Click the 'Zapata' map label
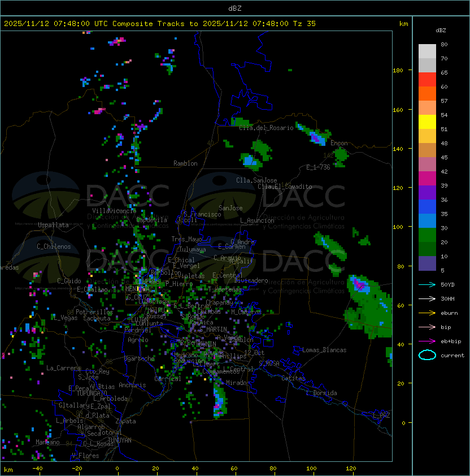 point(125,421)
